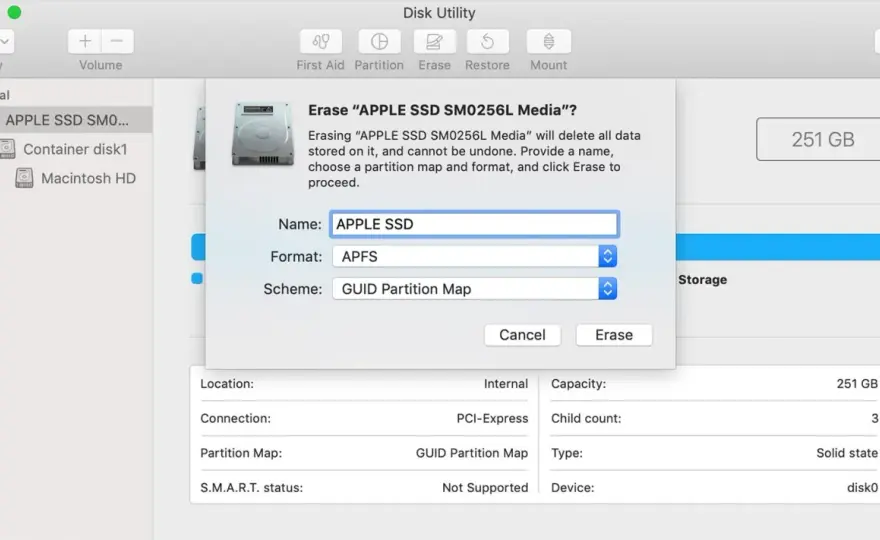The width and height of the screenshot is (880, 540).
Task: Click the Device: label
Action: 572,488
